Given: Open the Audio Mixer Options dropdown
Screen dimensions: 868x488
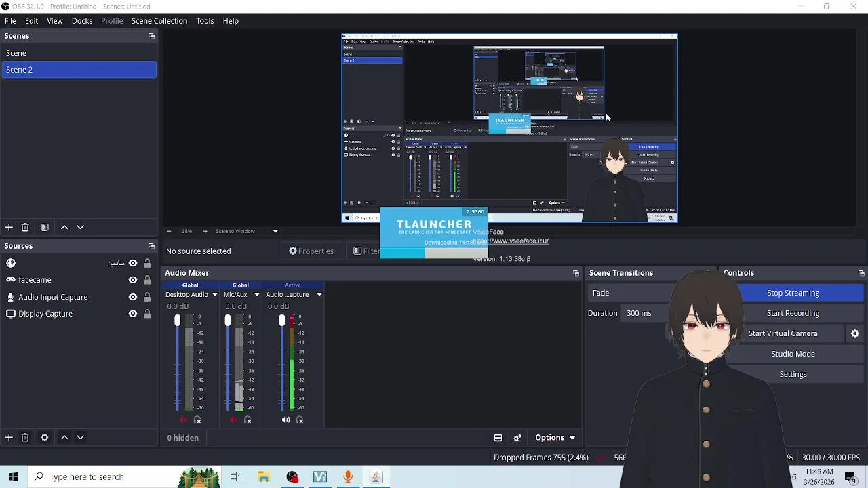Looking at the screenshot, I should [555, 438].
